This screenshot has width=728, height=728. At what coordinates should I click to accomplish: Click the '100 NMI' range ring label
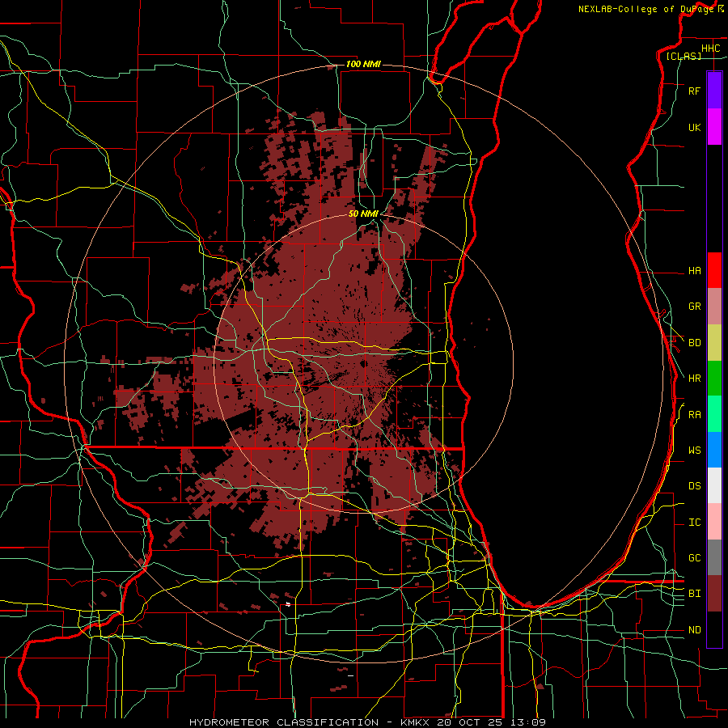[x=363, y=64]
